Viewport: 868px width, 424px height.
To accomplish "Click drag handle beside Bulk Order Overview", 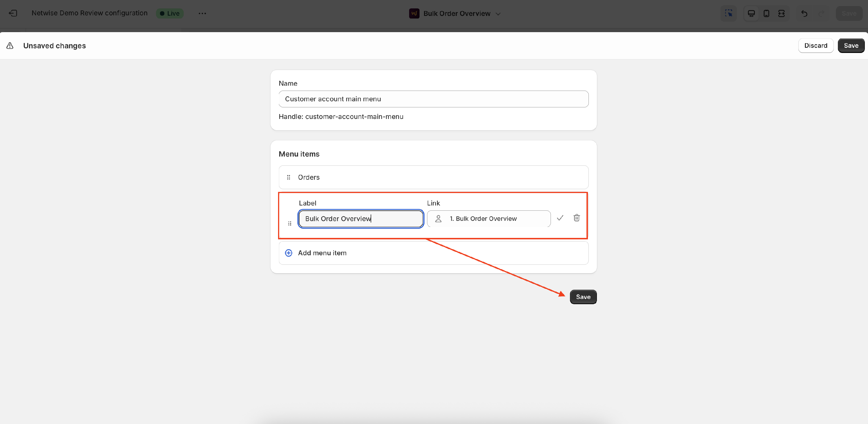I will [289, 223].
